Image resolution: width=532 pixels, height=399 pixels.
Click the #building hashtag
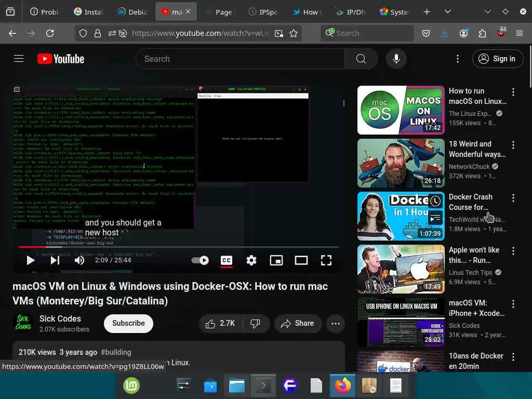click(x=116, y=352)
